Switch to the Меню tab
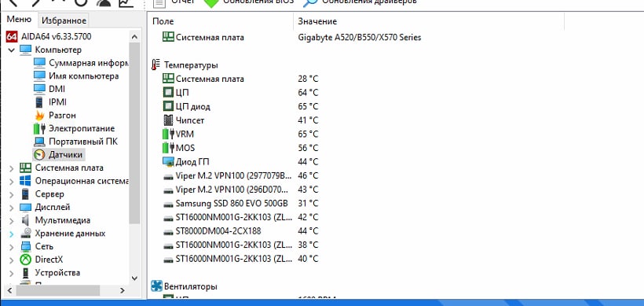 click(19, 20)
